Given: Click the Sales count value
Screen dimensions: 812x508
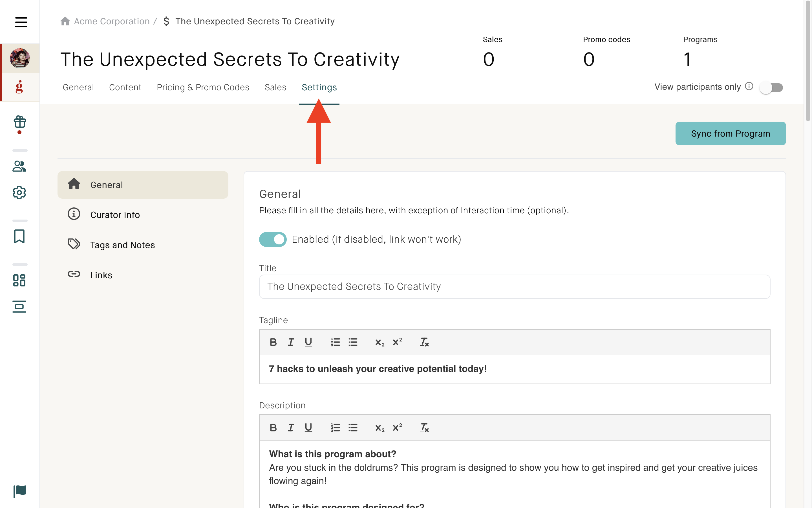Looking at the screenshot, I should tap(489, 60).
